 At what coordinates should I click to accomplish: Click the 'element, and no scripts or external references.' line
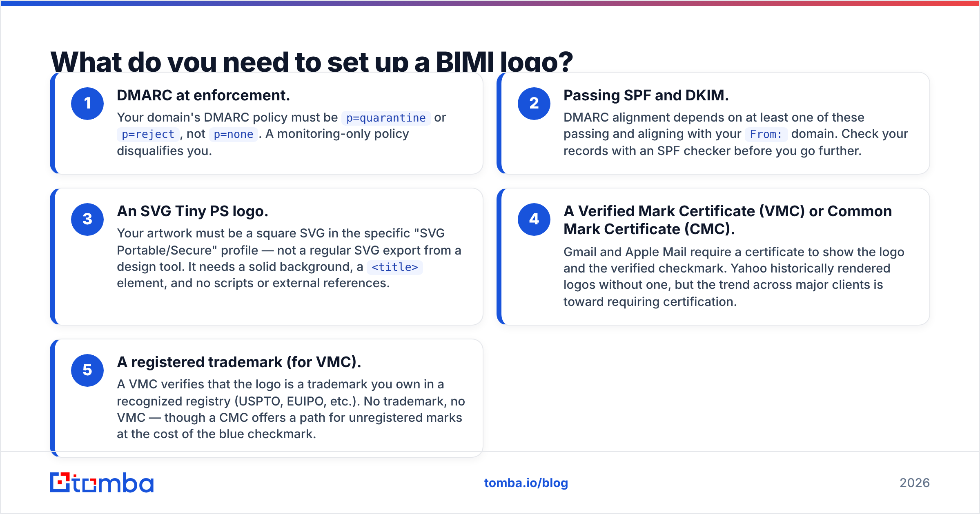(x=253, y=283)
